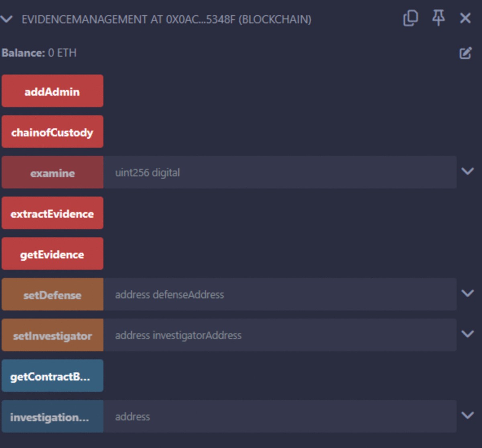
Task: Call the chainofCustody function
Action: pos(52,132)
